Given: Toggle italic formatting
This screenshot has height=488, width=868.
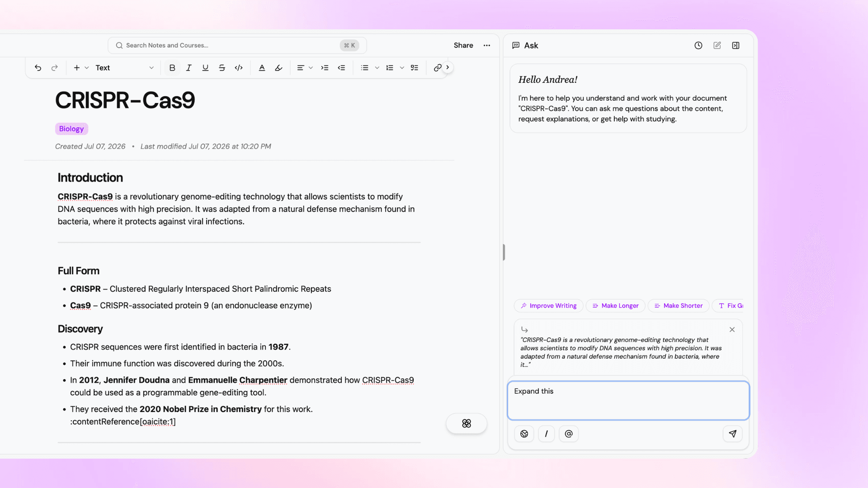Looking at the screenshot, I should click(189, 68).
